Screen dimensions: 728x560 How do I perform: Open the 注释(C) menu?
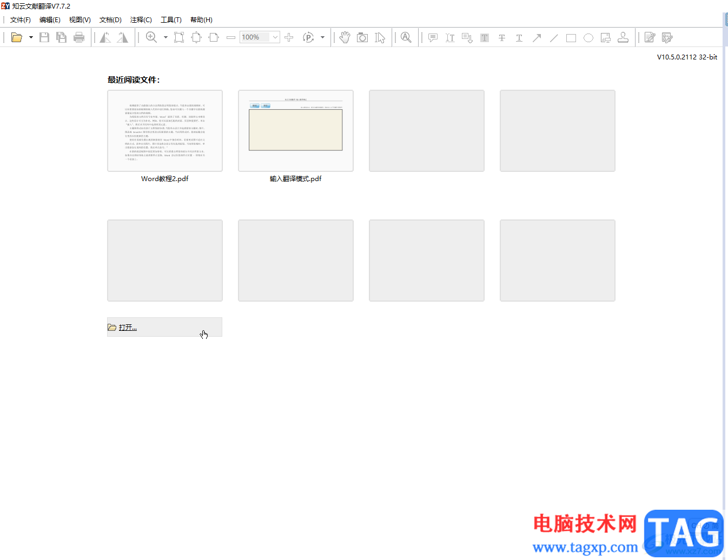tap(141, 19)
